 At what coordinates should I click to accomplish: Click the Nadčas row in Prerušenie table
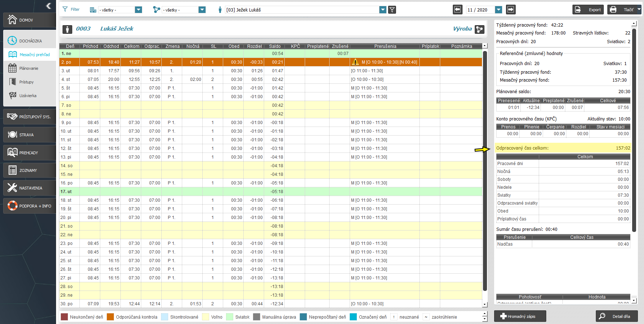pyautogui.click(x=563, y=244)
